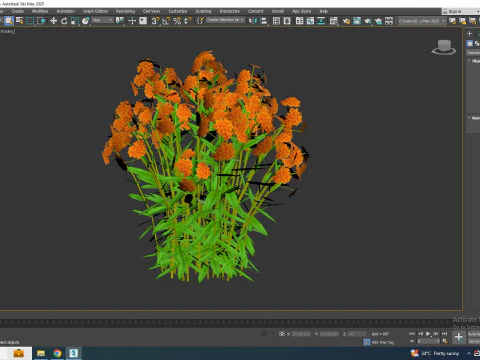Open the Reference Coordinate System dropdown
This screenshot has height=360, width=480.
coord(103,21)
